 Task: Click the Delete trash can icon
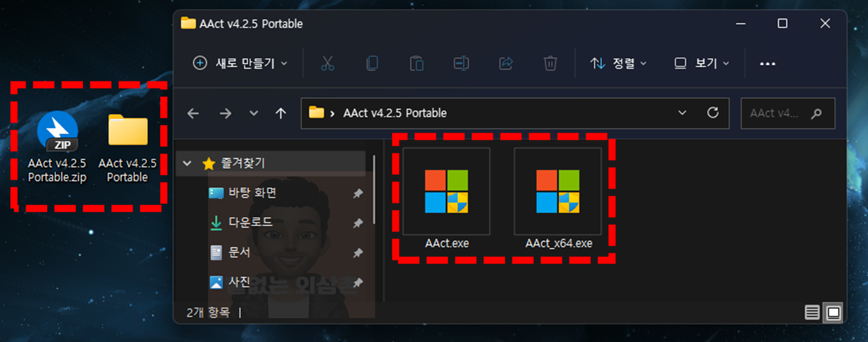click(x=551, y=63)
